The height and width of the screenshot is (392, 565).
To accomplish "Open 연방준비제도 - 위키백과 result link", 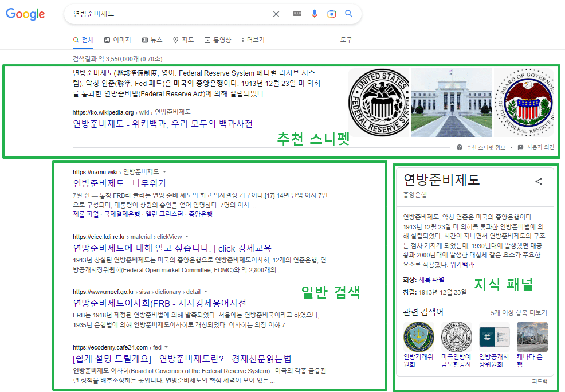I will (163, 124).
